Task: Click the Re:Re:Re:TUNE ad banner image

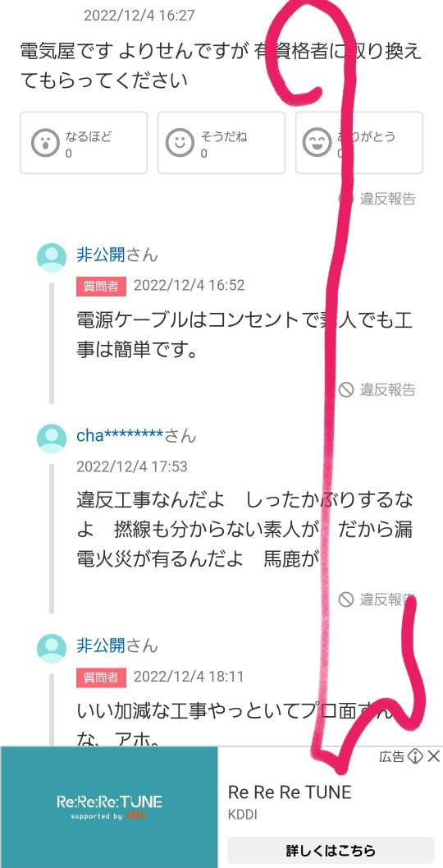Action: 109,807
